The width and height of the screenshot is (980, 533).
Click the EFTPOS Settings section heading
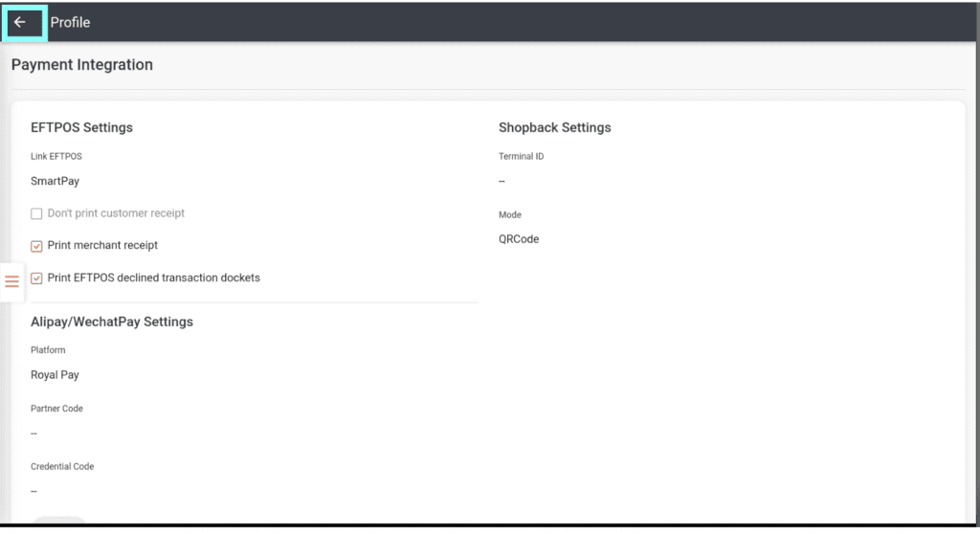pos(81,127)
